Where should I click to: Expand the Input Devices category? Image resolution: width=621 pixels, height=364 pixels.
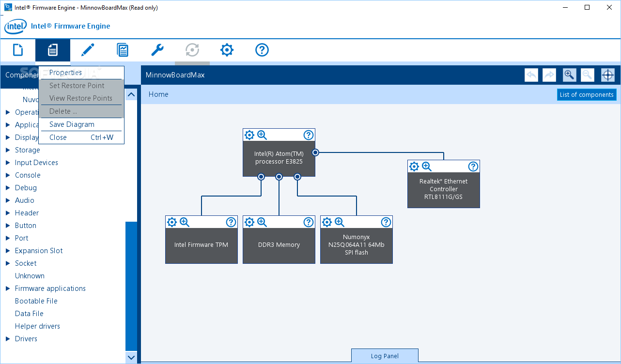[x=8, y=163]
